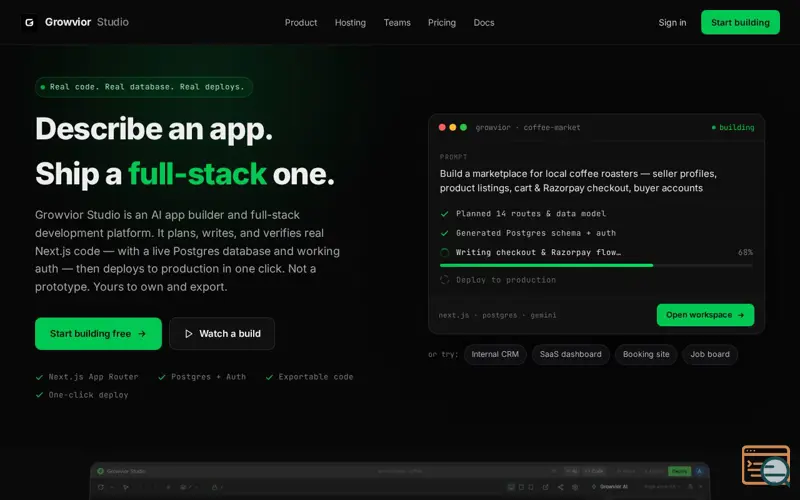
Task: Click the check icon beside Postgres + Auth
Action: point(162,377)
